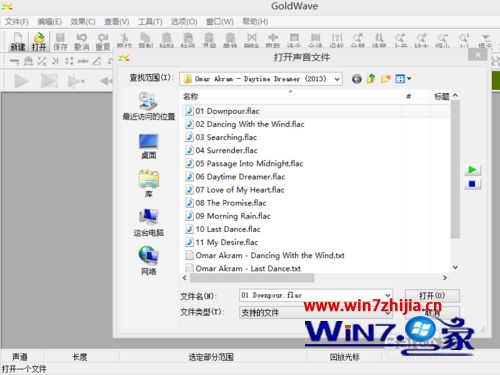Select Desktop (桌面) in the dialog sidebar
The image size is (500, 375).
click(x=149, y=146)
